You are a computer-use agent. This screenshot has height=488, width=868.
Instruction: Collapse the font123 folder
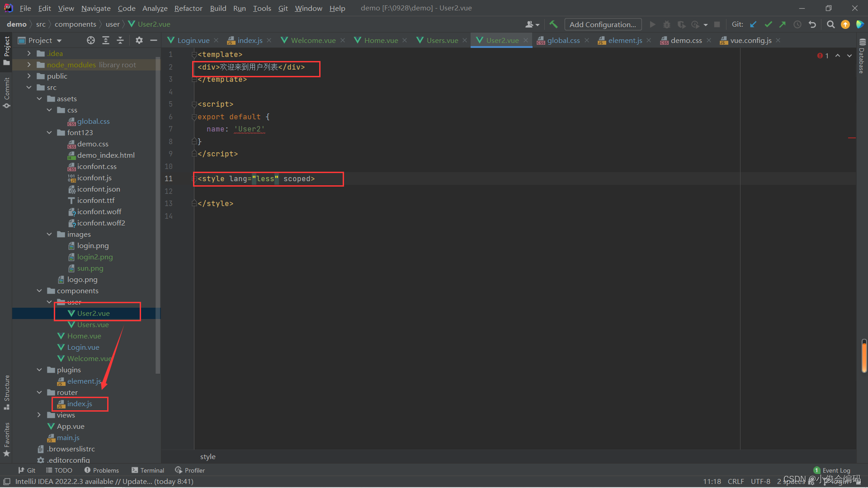pyautogui.click(x=49, y=132)
